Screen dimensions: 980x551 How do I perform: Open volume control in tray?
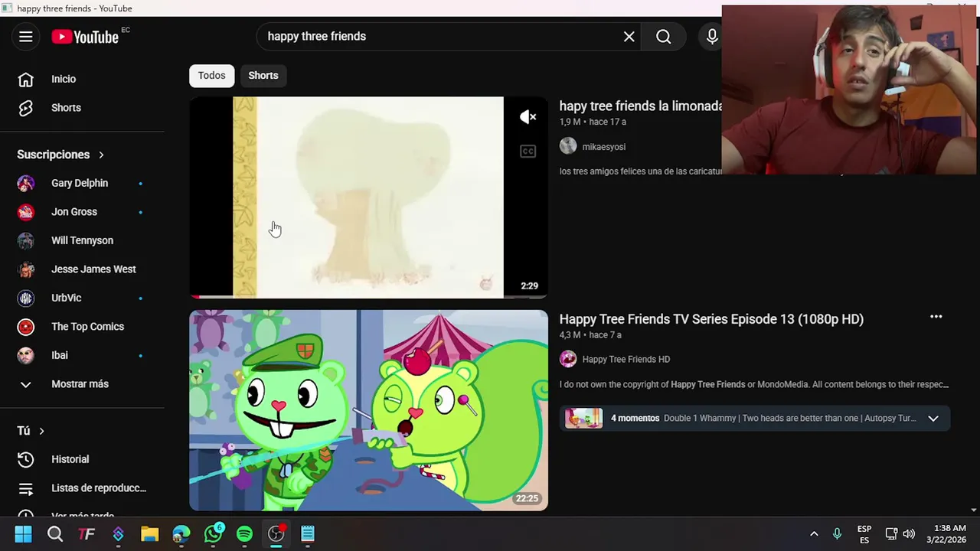909,534
